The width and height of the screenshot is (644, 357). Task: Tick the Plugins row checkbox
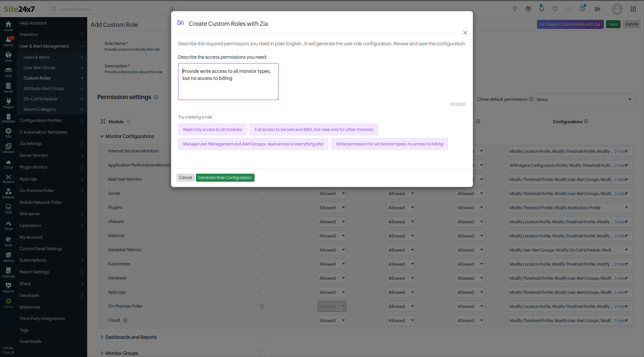tap(262, 208)
